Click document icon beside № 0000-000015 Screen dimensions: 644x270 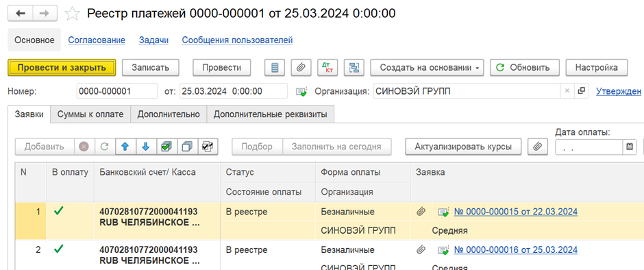[443, 212]
